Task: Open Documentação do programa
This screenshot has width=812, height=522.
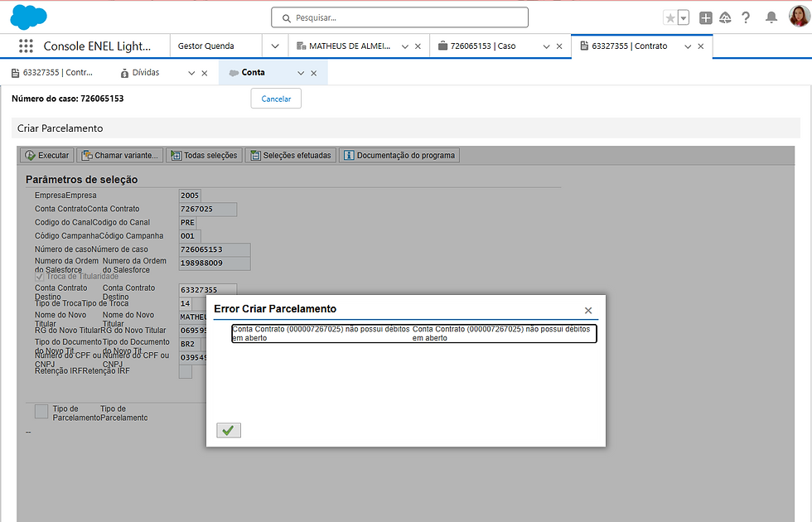Action: (x=399, y=156)
